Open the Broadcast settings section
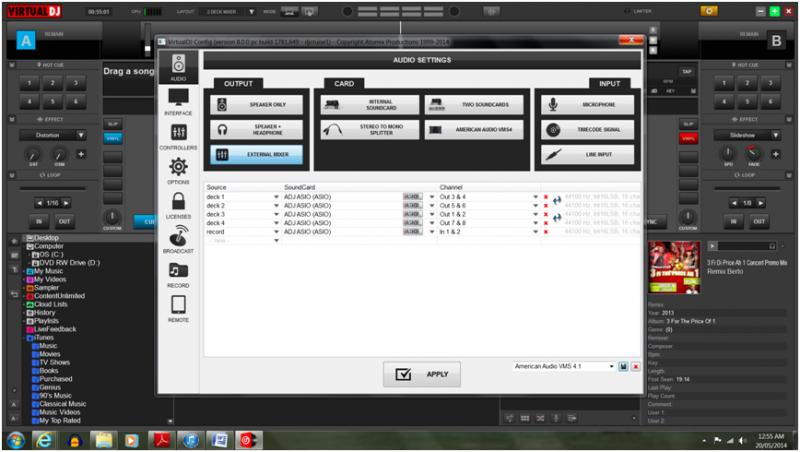 pos(178,240)
